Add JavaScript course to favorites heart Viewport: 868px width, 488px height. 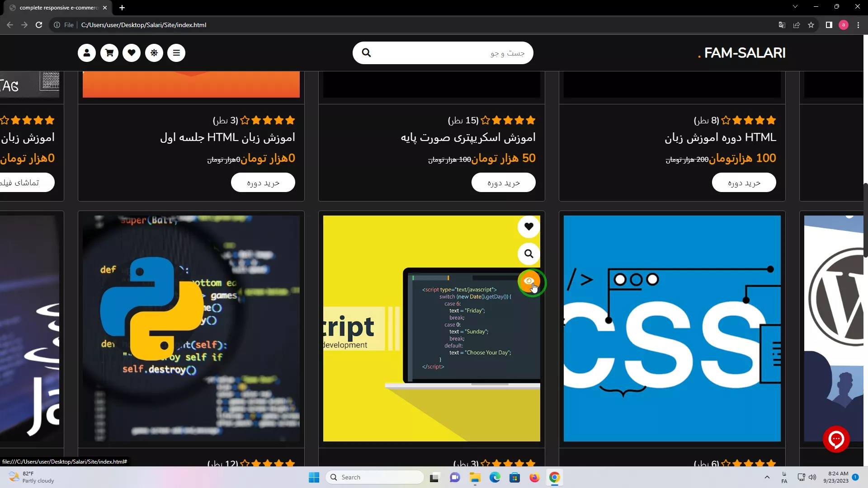pos(528,226)
